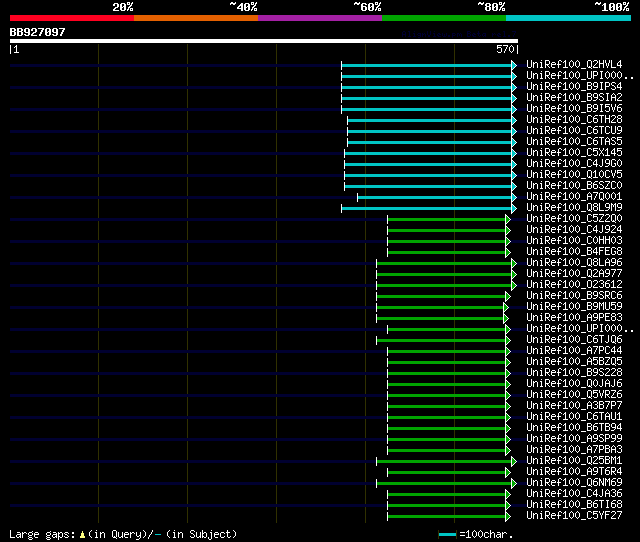This screenshot has height=542, width=640.
Task: Click the green arrowhead on the Q25BM1 row
Action: point(514,461)
